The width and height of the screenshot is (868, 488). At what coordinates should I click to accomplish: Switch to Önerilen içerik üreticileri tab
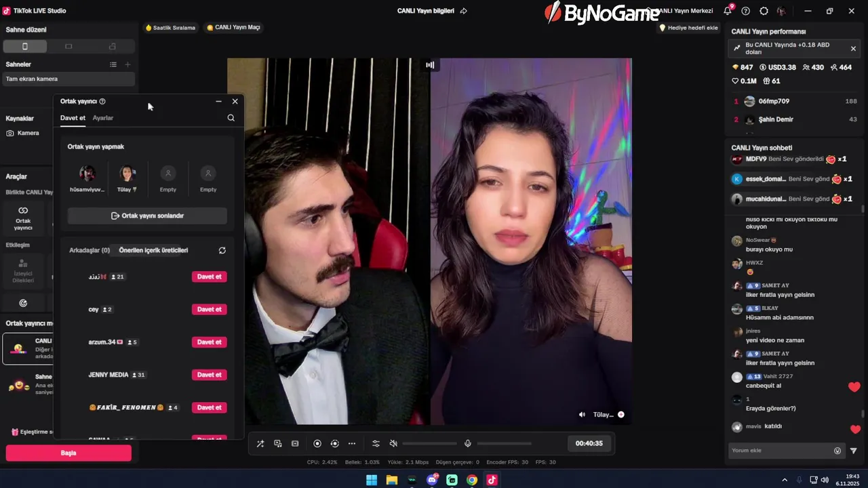pos(153,250)
